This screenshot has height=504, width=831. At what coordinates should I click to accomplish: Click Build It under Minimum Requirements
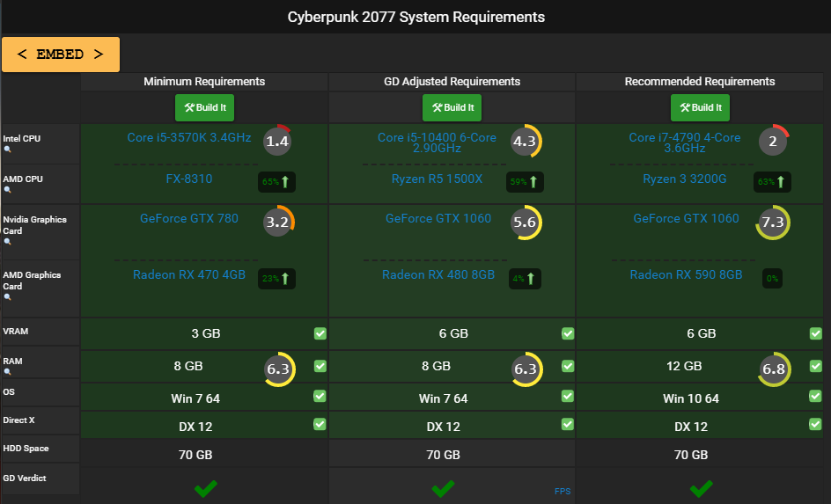pyautogui.click(x=204, y=107)
